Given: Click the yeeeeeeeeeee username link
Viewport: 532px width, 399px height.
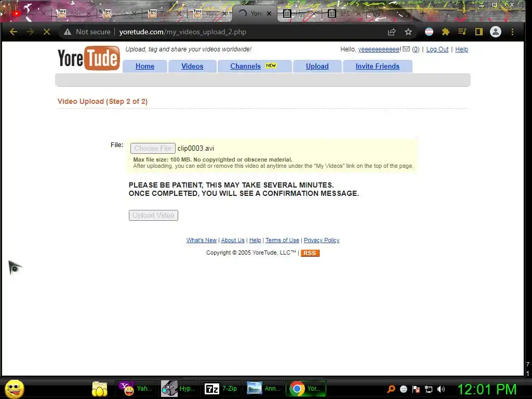Looking at the screenshot, I should coord(379,49).
